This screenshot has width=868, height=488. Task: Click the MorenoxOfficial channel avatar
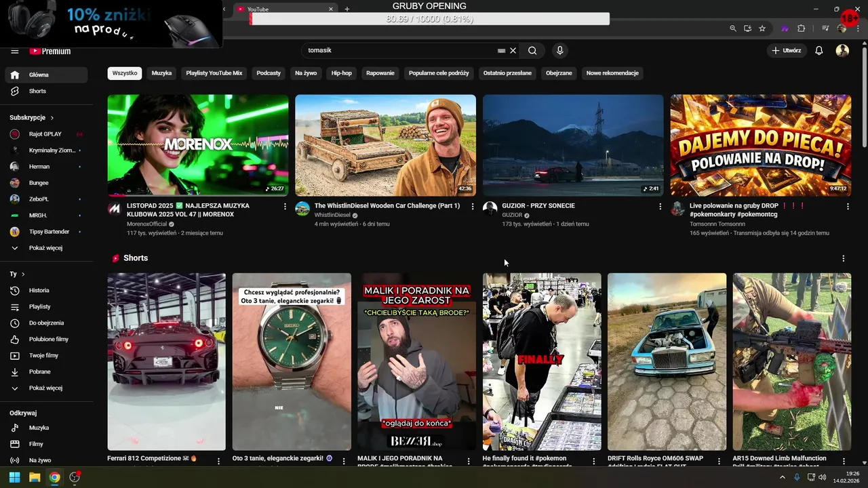pos(115,209)
